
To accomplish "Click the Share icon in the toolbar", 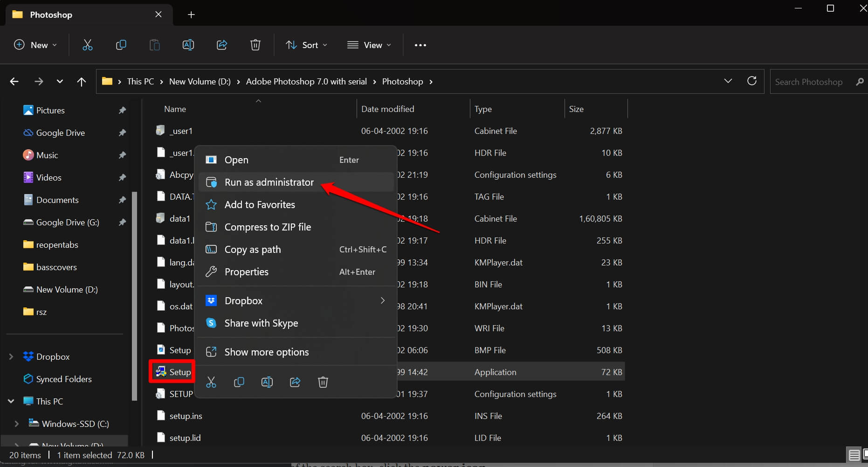I will pos(222,45).
